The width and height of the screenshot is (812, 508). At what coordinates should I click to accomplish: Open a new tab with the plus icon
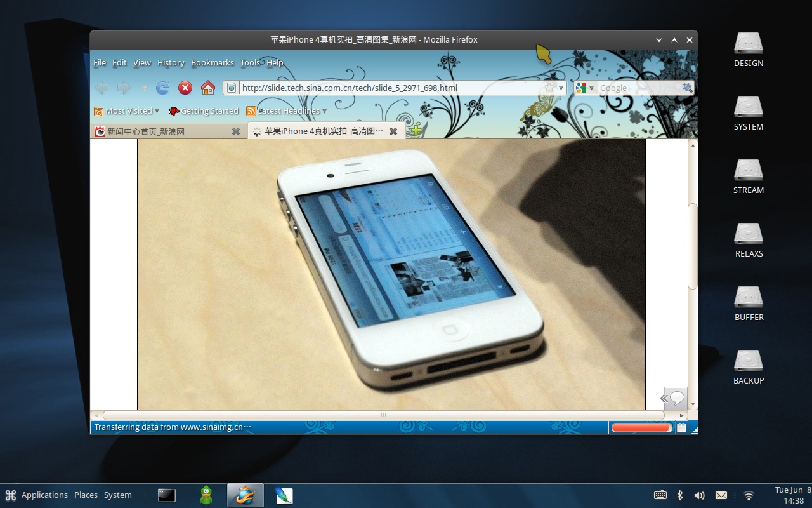tap(415, 131)
